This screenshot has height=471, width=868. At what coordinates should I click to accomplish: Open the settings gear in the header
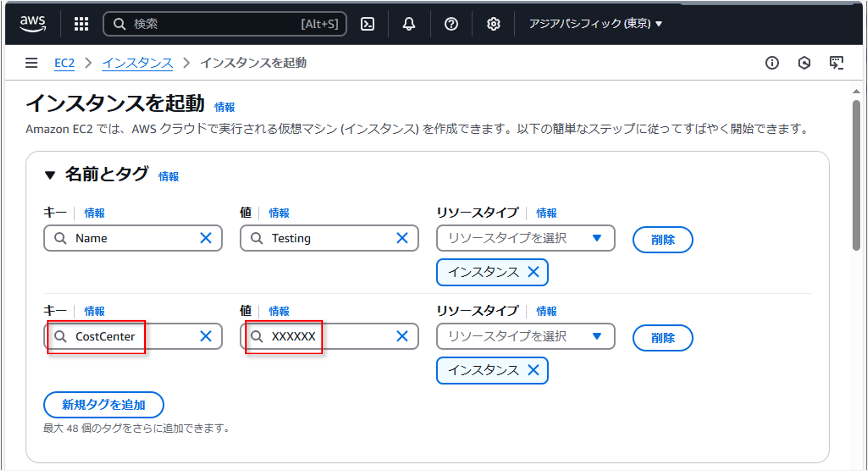pos(493,24)
